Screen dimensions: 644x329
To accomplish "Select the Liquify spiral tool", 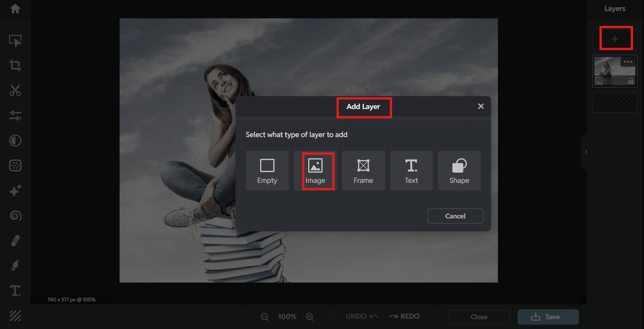I will pos(15,215).
